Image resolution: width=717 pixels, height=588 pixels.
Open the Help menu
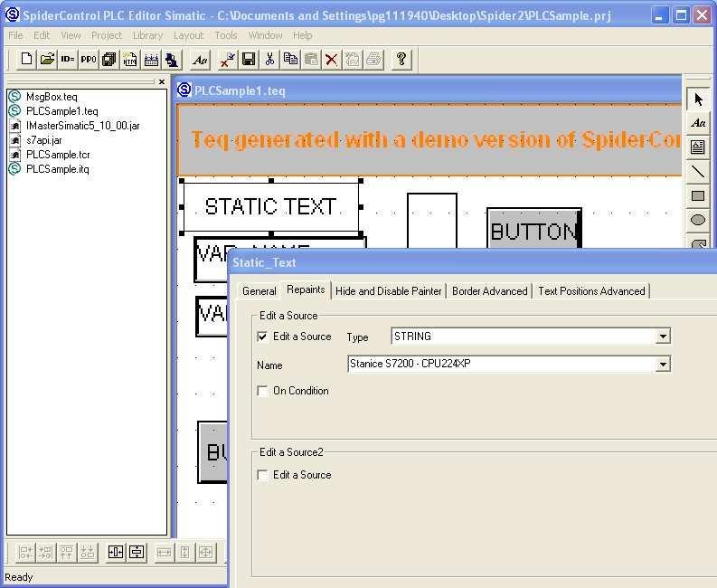tap(302, 35)
